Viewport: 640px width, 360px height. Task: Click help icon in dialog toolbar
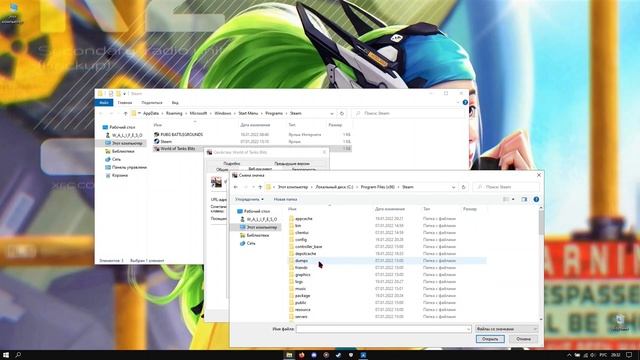pyautogui.click(x=536, y=199)
